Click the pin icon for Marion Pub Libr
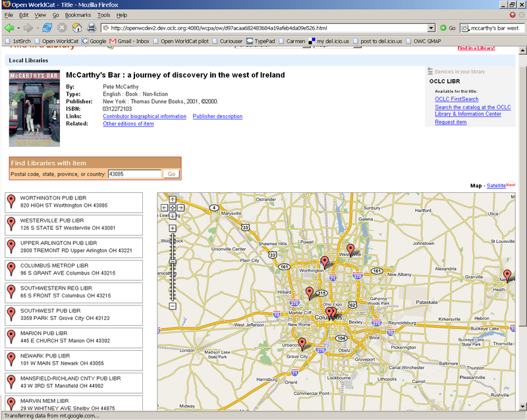 (11, 336)
